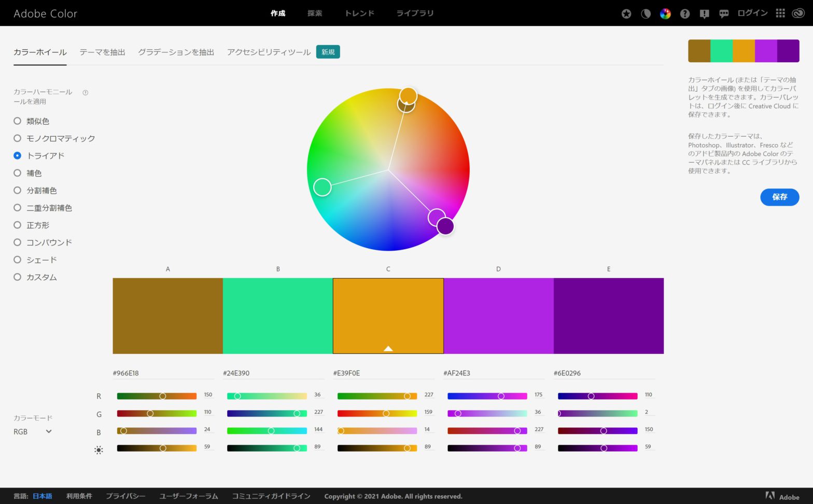This screenshot has width=813, height=504.
Task: Select dark purple swatch E
Action: pos(609,316)
